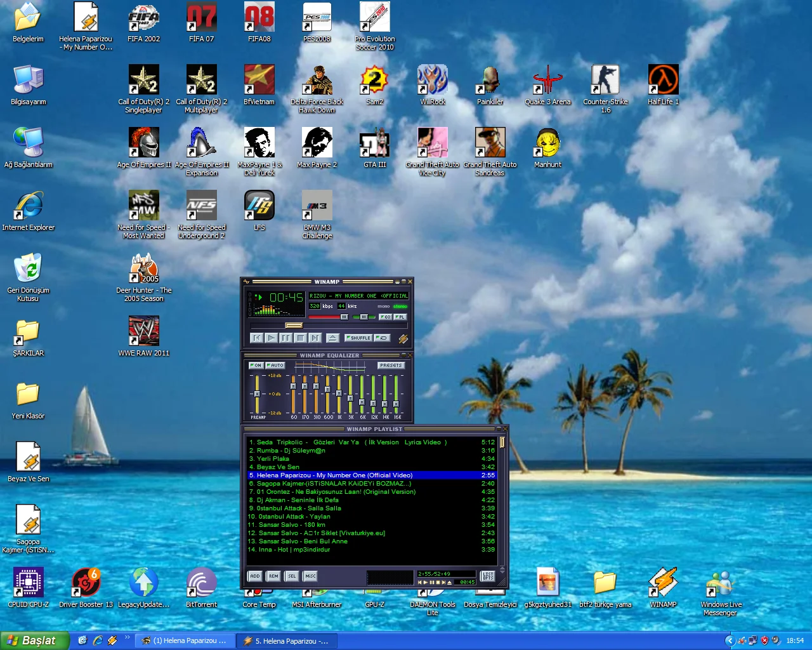Turn on AUTO in the Winamp equalizer

[275, 365]
